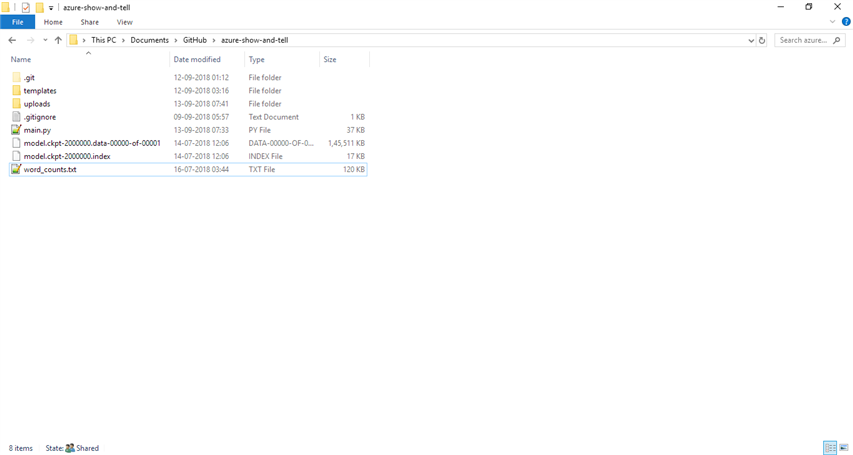Click the Forward navigation arrow

30,40
